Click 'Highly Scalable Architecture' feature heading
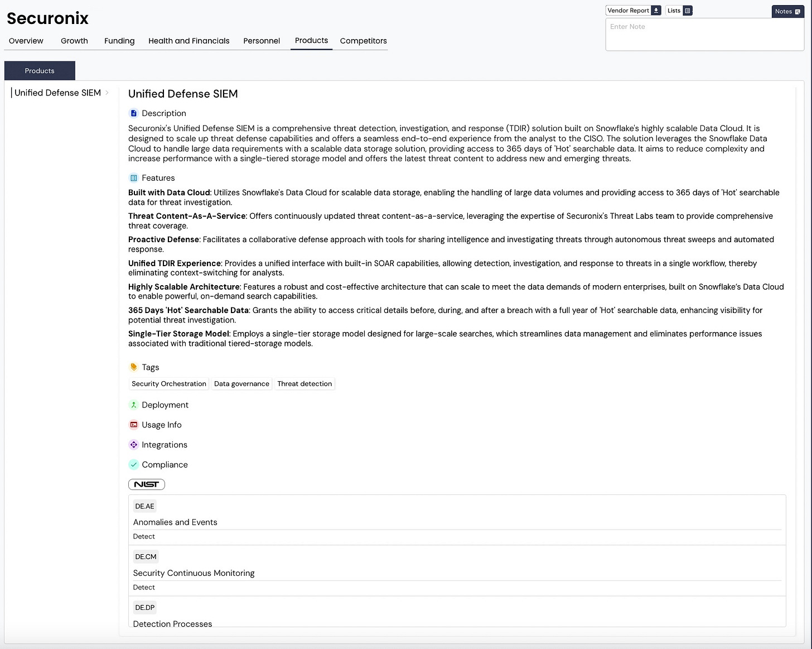This screenshot has width=812, height=649. pos(184,287)
